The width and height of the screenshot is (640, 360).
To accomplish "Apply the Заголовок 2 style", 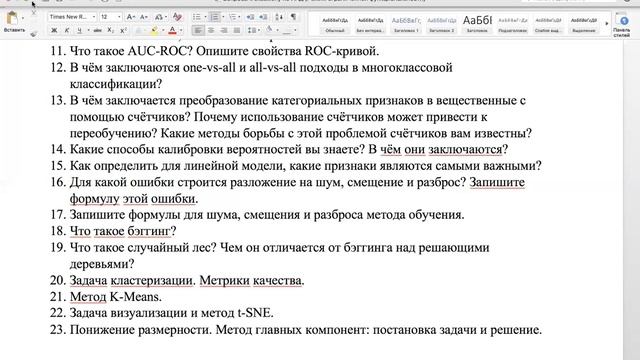I will pos(441,24).
